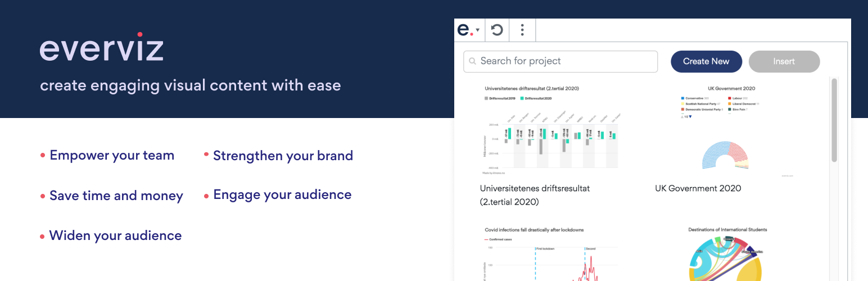This screenshot has height=281, width=868.
Task: Click the undo arrow icon in toolbar
Action: tap(497, 30)
